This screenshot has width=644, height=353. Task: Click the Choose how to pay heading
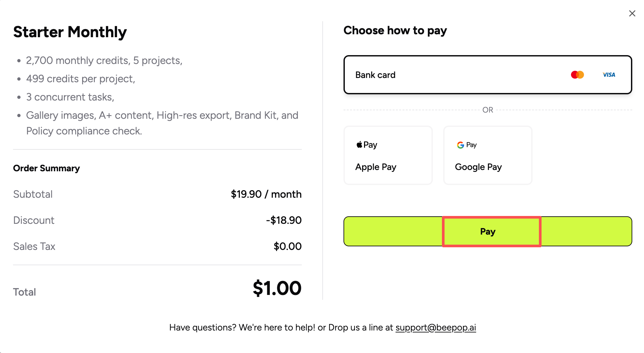coord(395,30)
